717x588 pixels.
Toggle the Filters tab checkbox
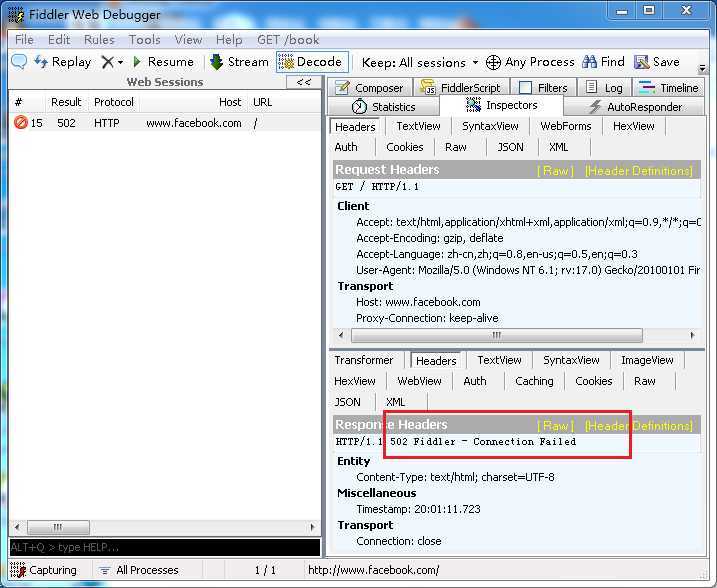[526, 88]
